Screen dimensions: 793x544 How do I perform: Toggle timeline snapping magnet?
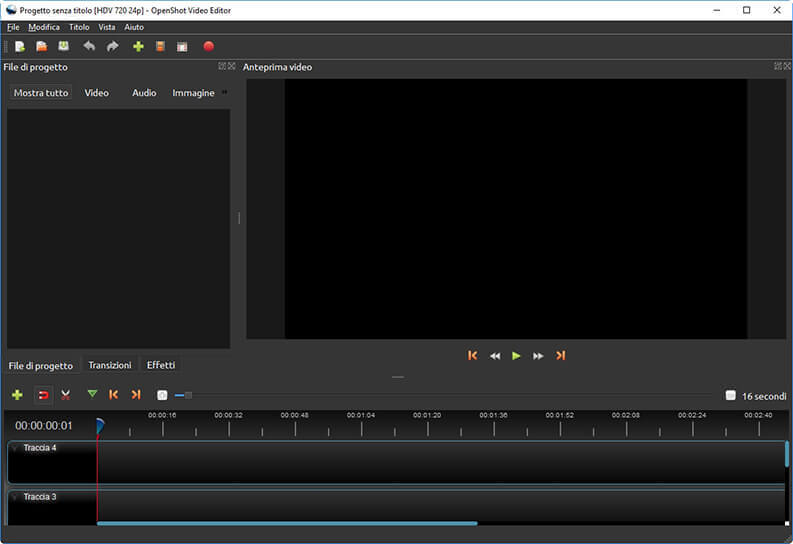tap(43, 395)
